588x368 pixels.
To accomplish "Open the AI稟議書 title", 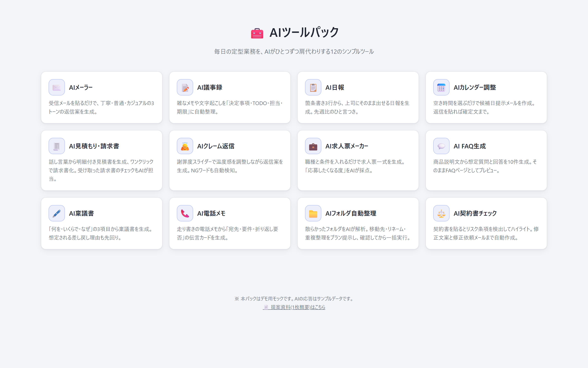I will coord(81,213).
